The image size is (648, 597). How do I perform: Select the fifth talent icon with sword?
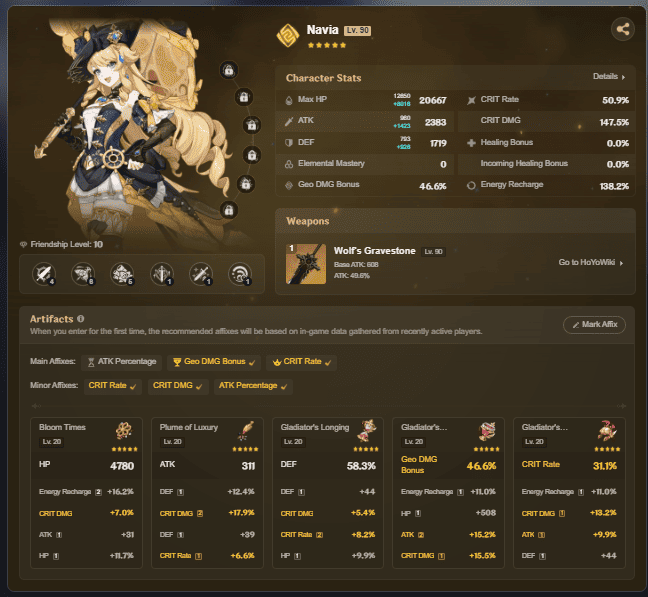(201, 274)
